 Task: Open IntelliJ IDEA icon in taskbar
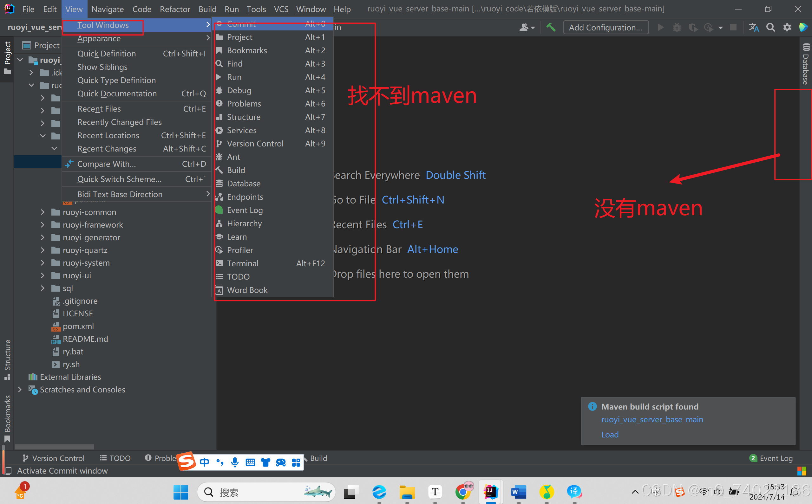point(491,492)
